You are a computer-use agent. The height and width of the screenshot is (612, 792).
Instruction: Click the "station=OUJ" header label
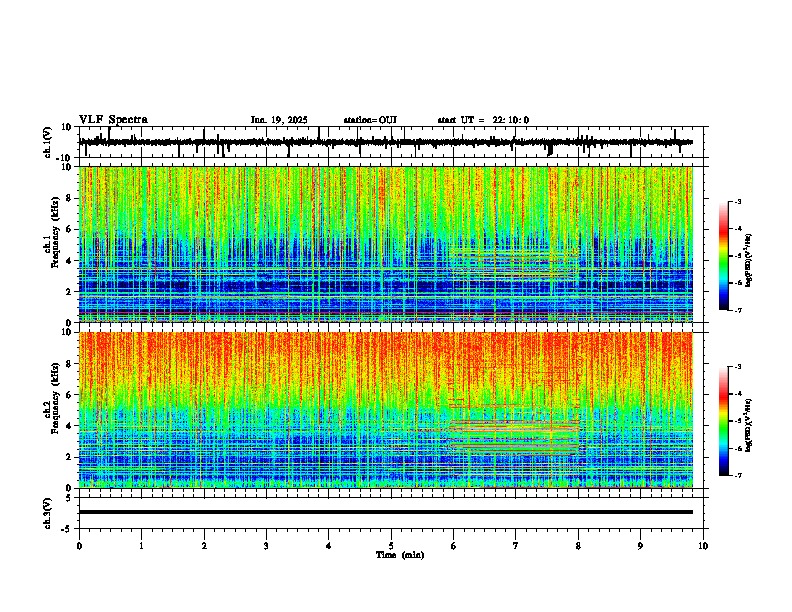pyautogui.click(x=370, y=120)
